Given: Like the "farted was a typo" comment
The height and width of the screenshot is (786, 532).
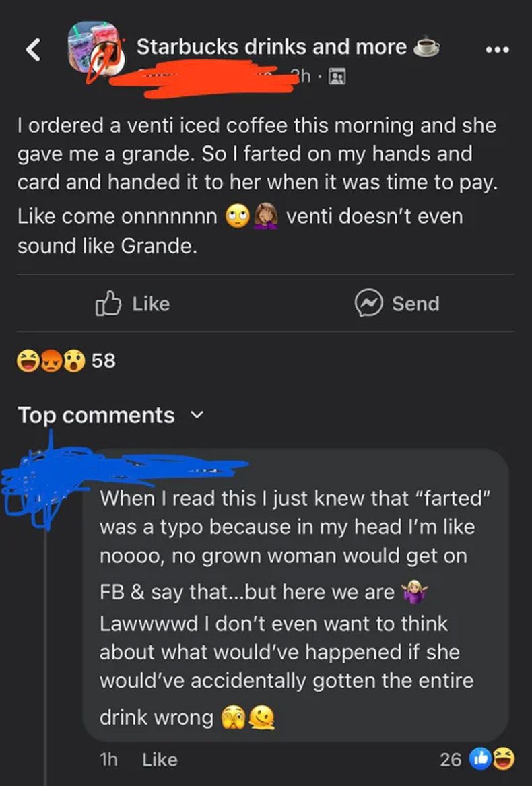Looking at the screenshot, I should tap(160, 760).
